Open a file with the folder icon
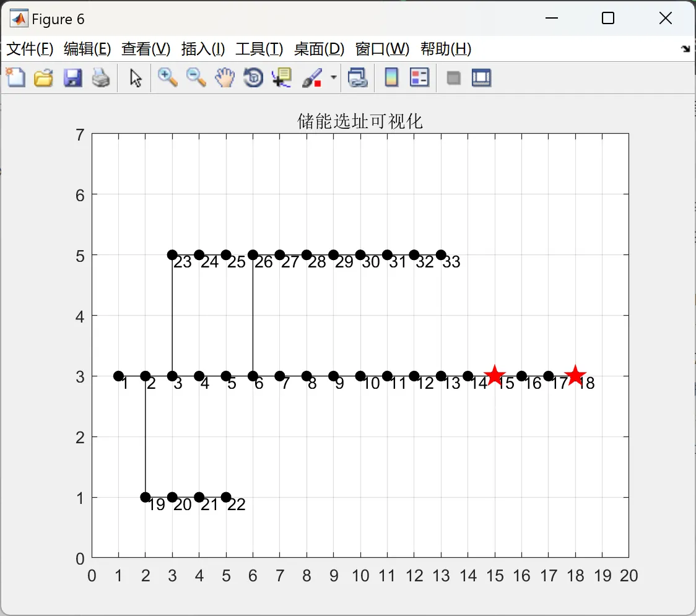 pos(43,78)
